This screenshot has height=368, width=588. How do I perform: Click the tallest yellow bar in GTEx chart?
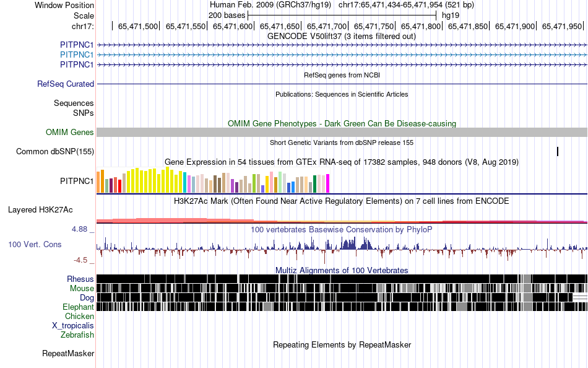(168, 180)
